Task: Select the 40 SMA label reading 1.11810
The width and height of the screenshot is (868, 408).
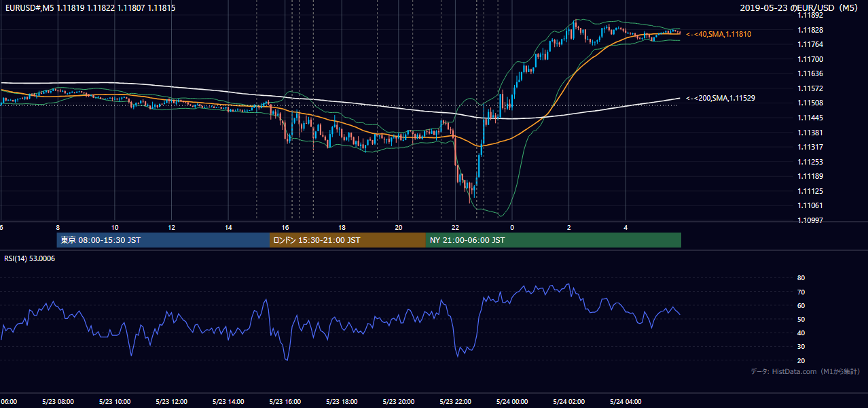Action: (x=719, y=33)
